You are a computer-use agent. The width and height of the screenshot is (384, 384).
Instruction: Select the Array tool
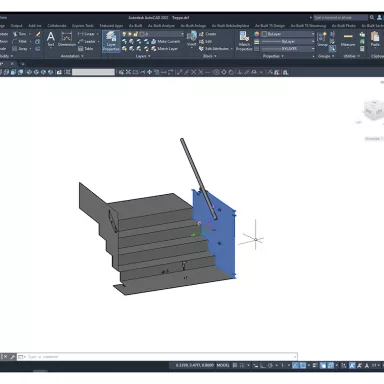pyautogui.click(x=21, y=49)
